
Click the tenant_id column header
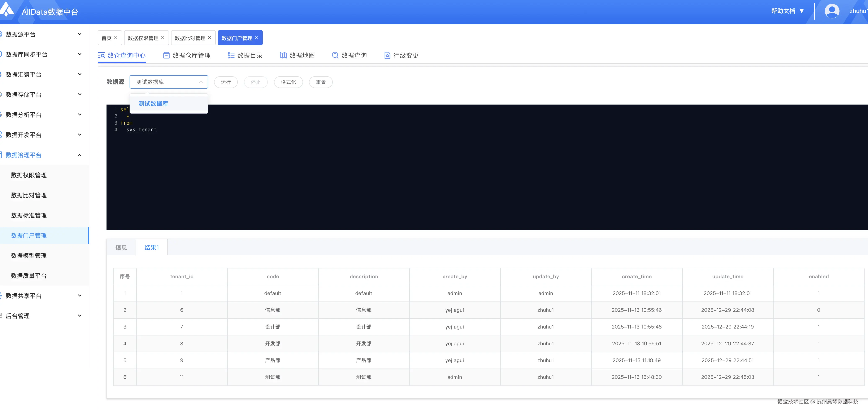click(x=182, y=276)
